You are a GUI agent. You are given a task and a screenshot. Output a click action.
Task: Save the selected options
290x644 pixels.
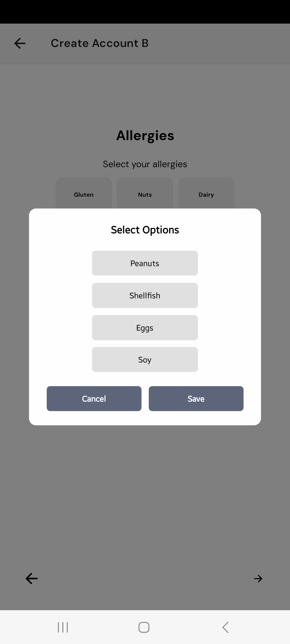click(x=196, y=399)
